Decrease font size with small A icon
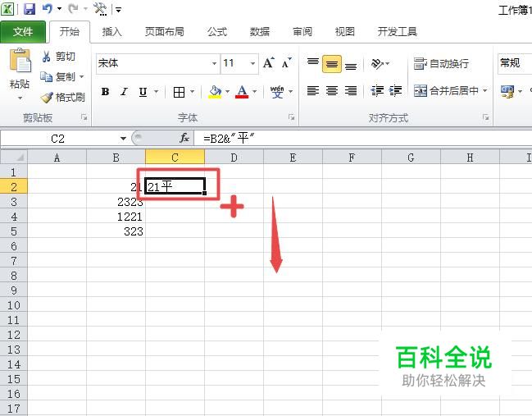532x416 pixels. click(x=286, y=63)
